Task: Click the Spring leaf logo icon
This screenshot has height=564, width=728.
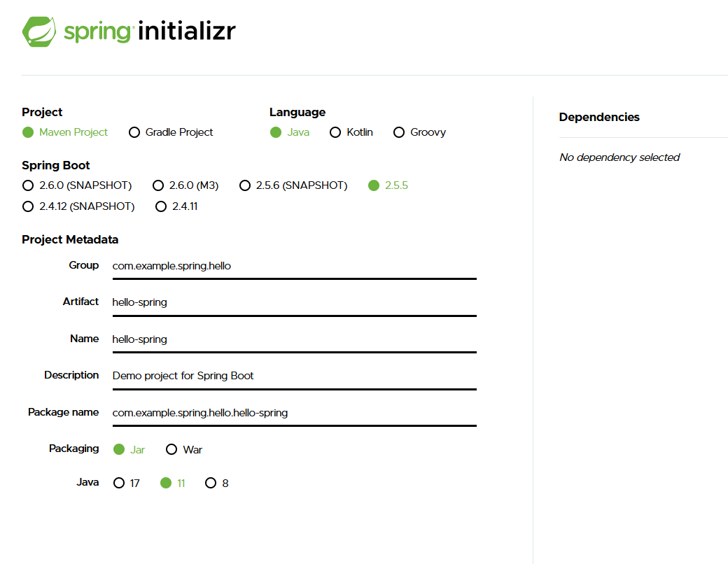Action: 39,31
